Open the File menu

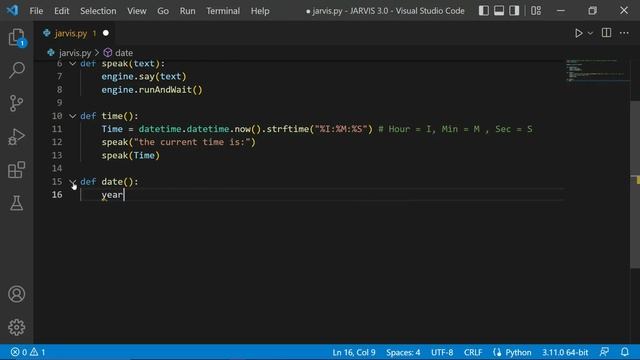click(36, 11)
